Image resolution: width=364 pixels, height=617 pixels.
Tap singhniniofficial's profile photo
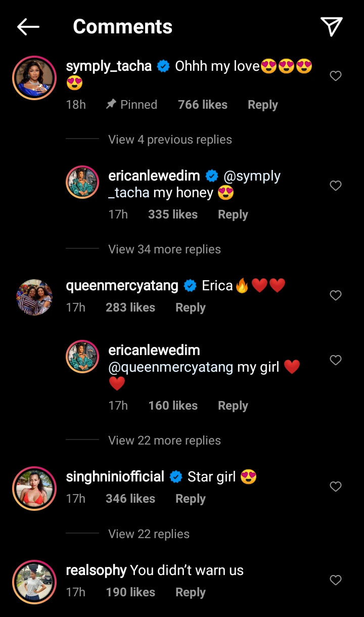34,489
